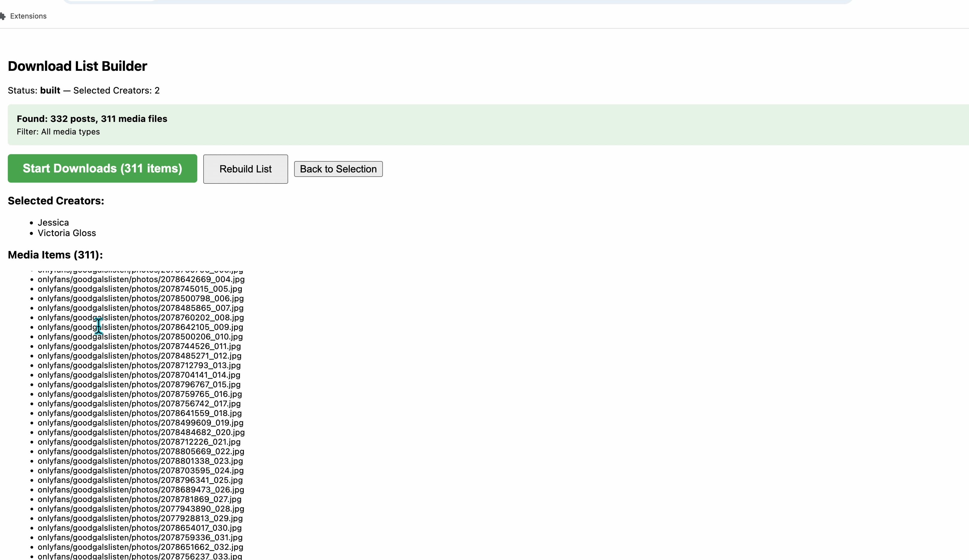The image size is (969, 560).
Task: Select creator Victoria Gloss
Action: [67, 233]
